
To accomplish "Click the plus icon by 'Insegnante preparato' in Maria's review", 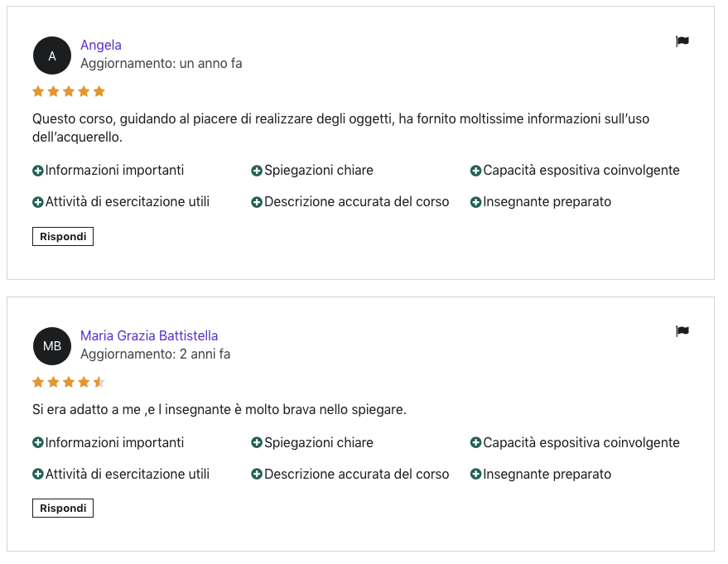I will (x=475, y=474).
